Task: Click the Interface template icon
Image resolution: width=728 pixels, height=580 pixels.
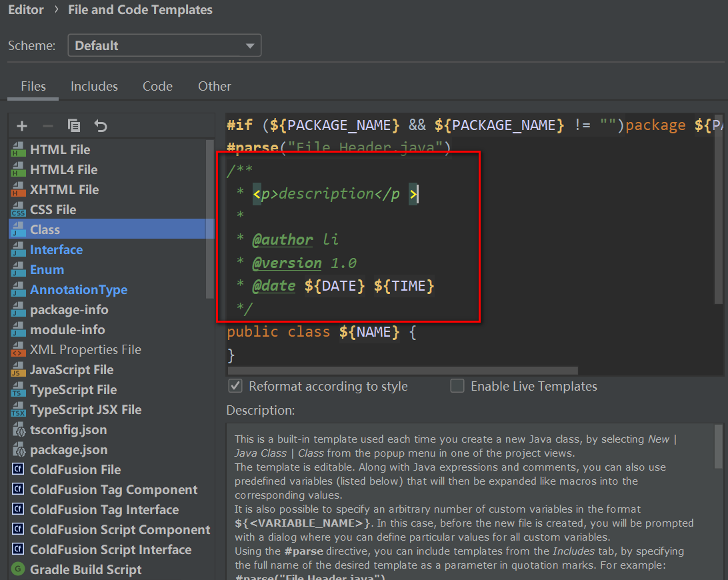Action: pyautogui.click(x=18, y=249)
